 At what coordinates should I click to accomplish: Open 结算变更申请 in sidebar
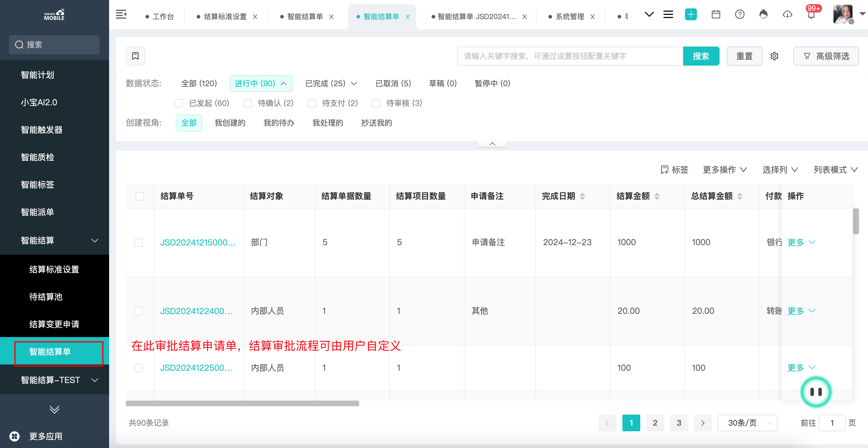click(54, 324)
